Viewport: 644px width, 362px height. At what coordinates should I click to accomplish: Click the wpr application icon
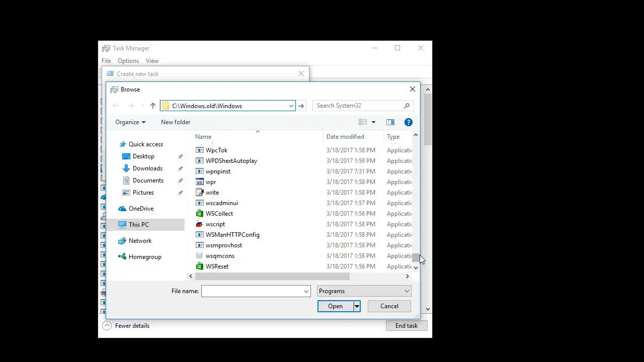[x=200, y=182]
